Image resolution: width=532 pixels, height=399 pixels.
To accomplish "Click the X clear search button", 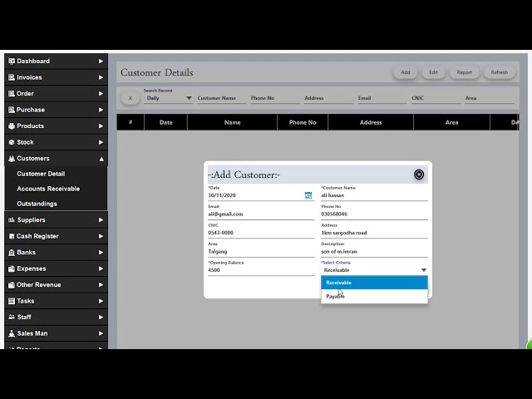I will tap(131, 98).
